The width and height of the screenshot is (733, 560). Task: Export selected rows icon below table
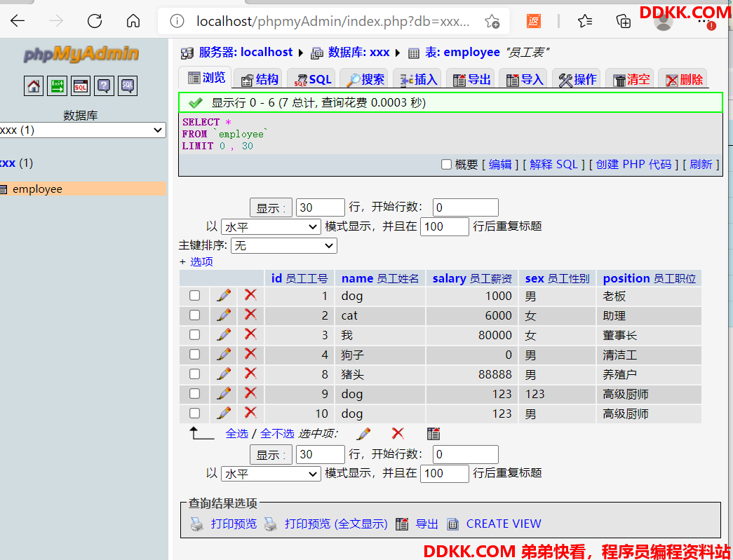tap(433, 434)
